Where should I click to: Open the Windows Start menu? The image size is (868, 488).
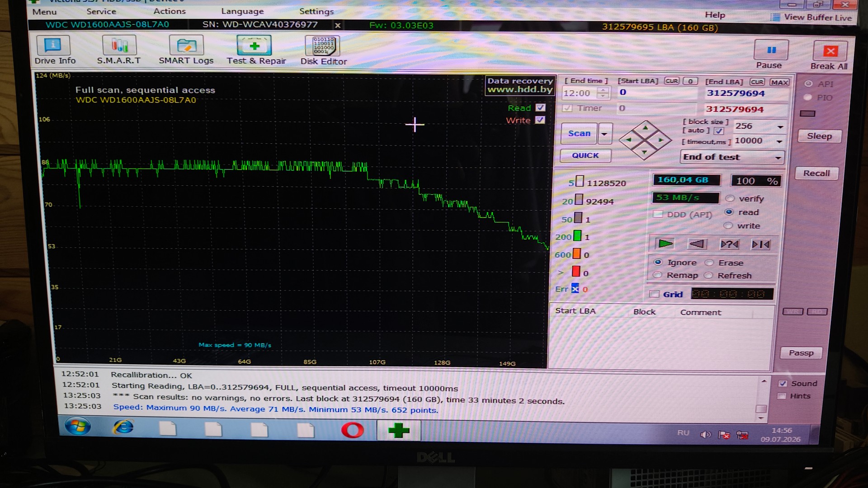[78, 426]
